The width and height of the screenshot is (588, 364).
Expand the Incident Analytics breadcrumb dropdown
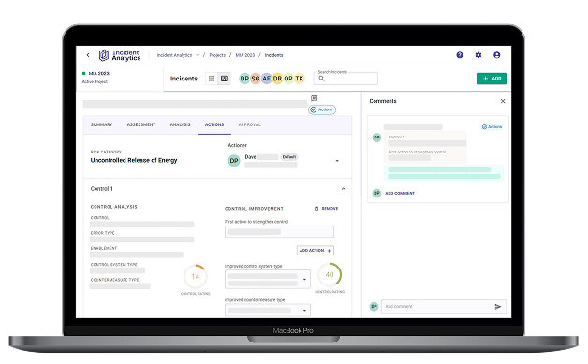tap(198, 55)
